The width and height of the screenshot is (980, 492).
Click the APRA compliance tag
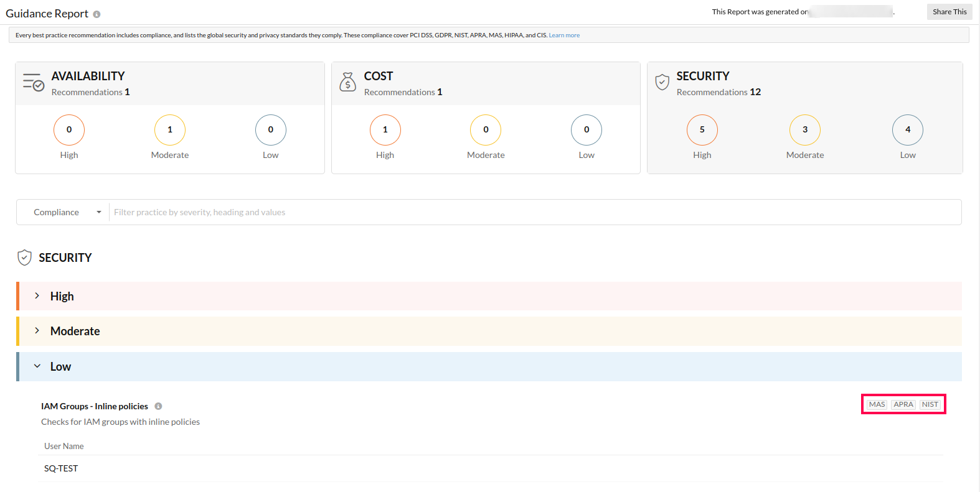click(903, 404)
